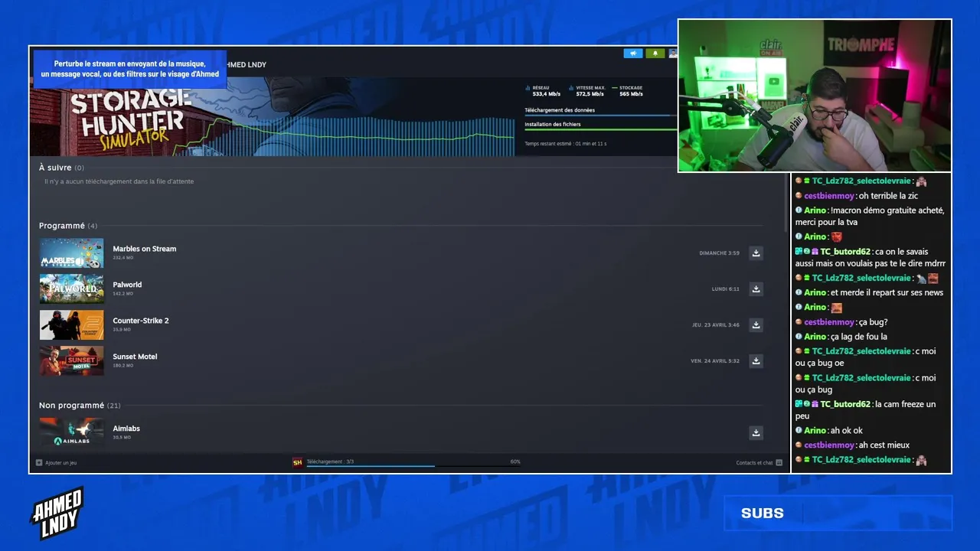Viewport: 980px width, 551px height.
Task: Click the À suivre section header
Action: click(x=61, y=168)
